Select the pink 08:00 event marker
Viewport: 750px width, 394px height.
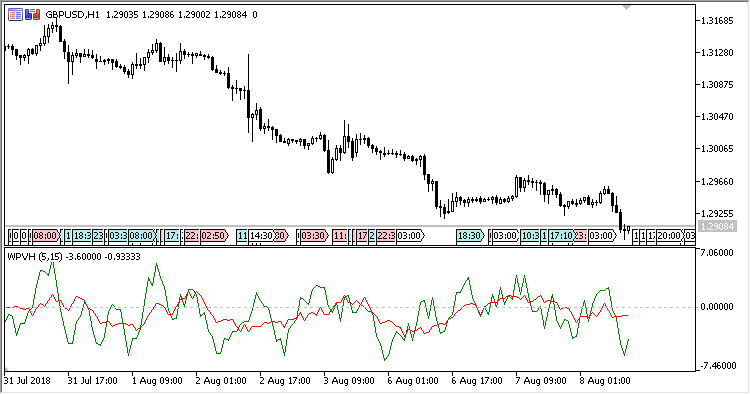(46, 236)
